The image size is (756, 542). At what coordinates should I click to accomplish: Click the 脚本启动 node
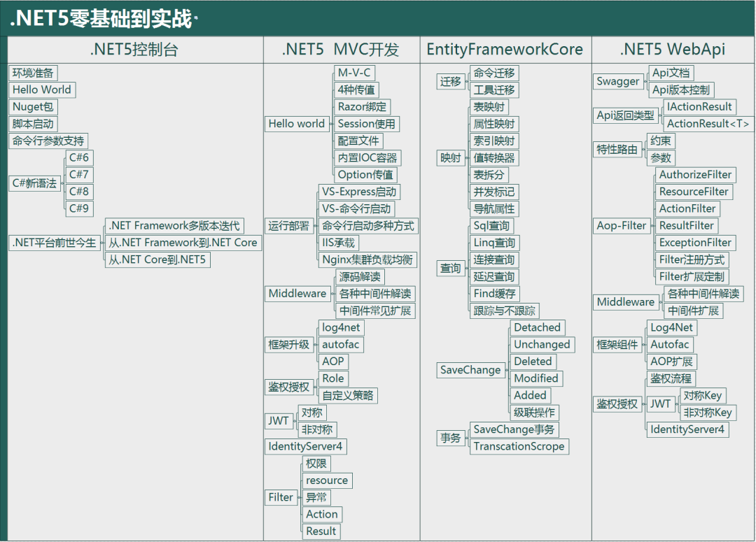point(33,124)
